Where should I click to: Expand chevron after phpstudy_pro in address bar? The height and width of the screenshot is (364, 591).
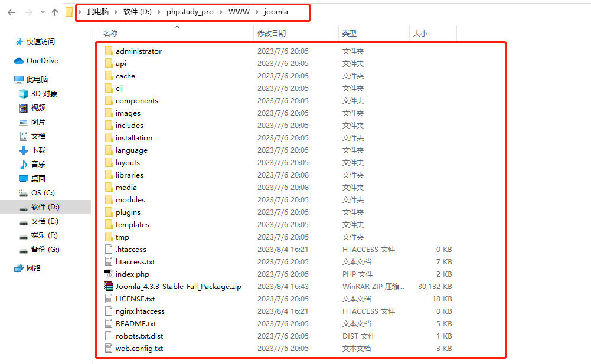click(x=221, y=12)
